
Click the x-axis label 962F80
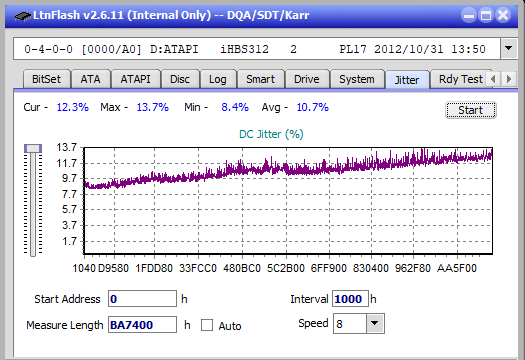click(413, 268)
